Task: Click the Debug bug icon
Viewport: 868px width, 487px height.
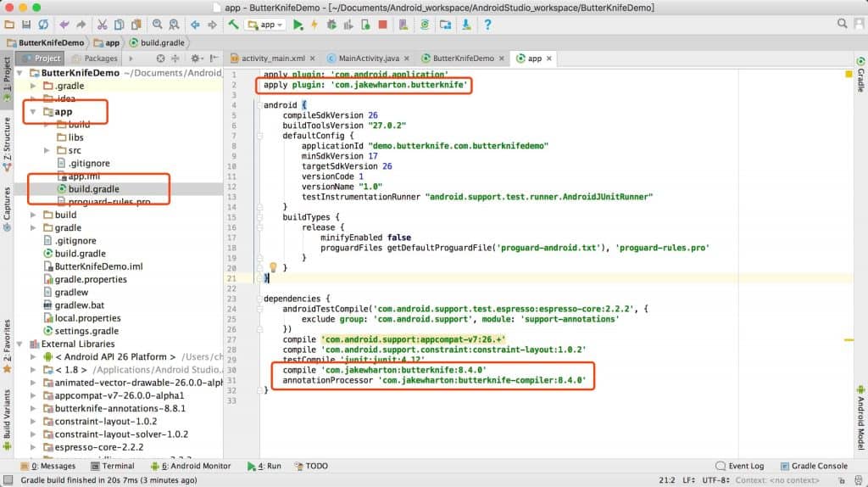Action: coord(331,25)
